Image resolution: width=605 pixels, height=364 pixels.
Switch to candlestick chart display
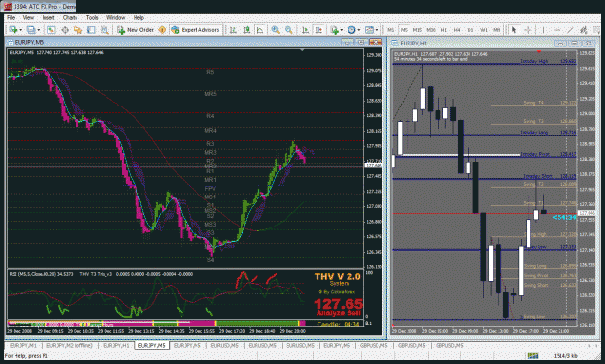(x=247, y=30)
